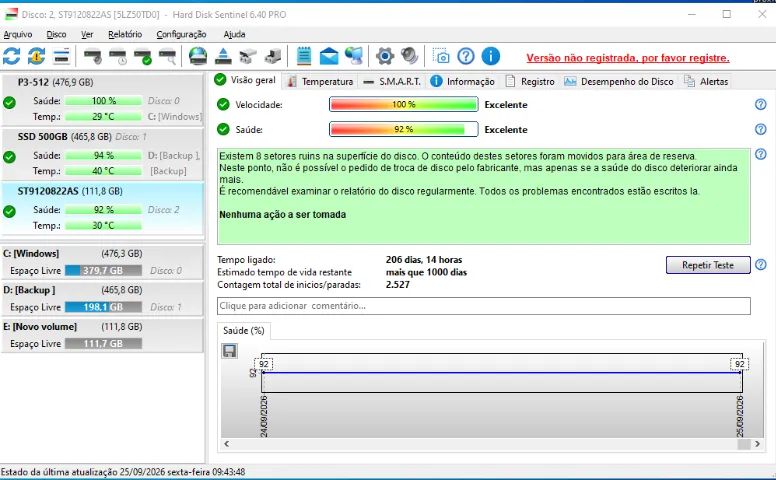Click the disk panel list toolbar icon
This screenshot has width=776, height=480.
pos(61,56)
